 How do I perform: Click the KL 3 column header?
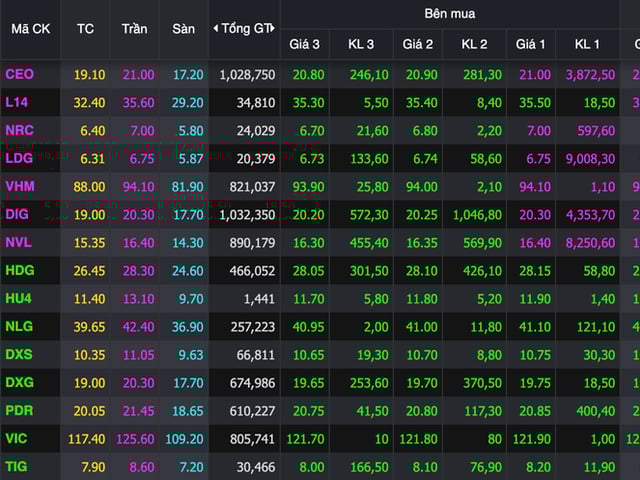[361, 44]
